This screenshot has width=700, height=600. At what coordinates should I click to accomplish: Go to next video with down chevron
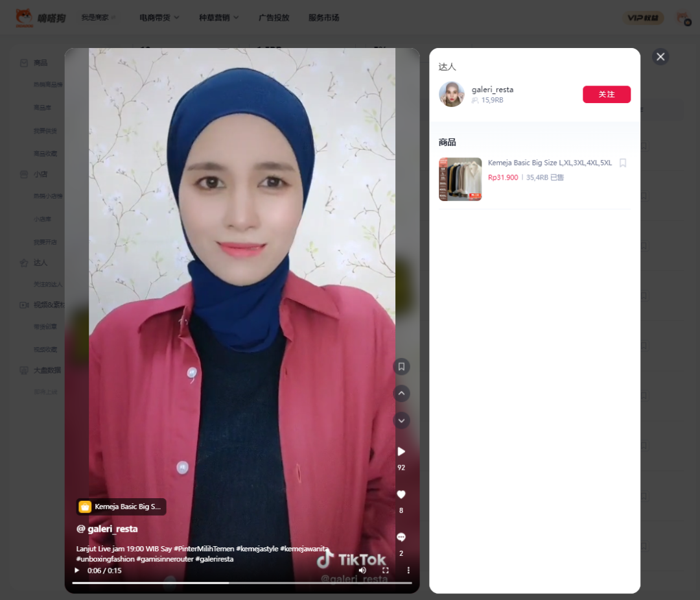point(401,420)
